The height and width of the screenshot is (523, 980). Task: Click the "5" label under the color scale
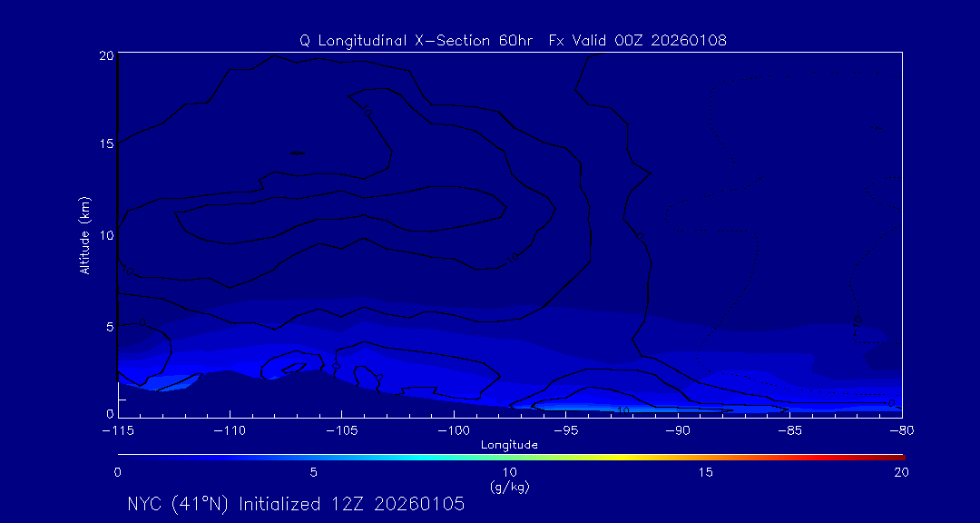pyautogui.click(x=313, y=474)
